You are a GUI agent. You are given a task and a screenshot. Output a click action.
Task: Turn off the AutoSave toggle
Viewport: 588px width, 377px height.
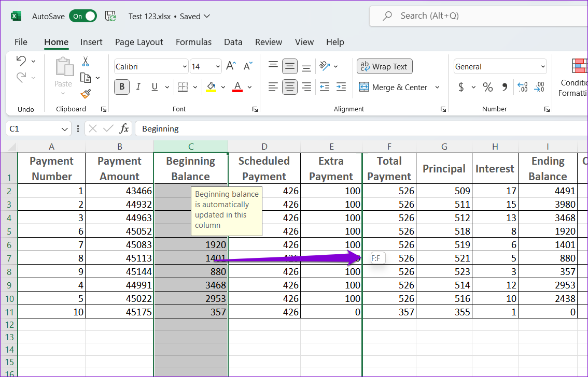pyautogui.click(x=83, y=16)
